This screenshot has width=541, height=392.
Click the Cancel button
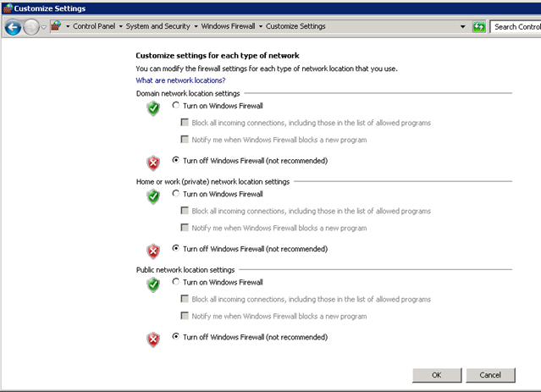[490, 375]
